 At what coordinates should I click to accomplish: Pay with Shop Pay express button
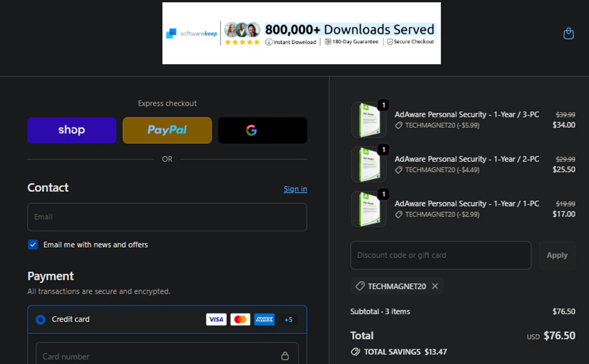click(x=72, y=130)
